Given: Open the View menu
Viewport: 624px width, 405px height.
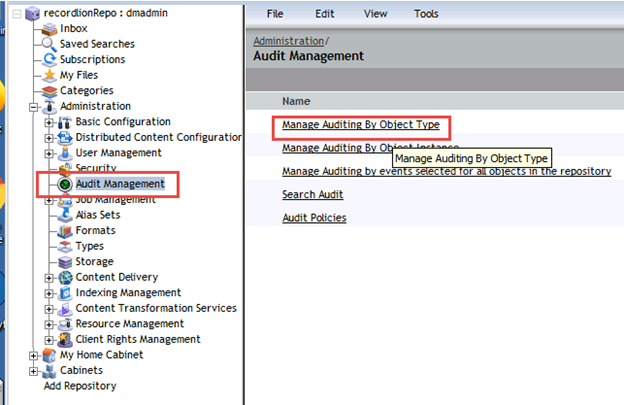Looking at the screenshot, I should pyautogui.click(x=376, y=14).
